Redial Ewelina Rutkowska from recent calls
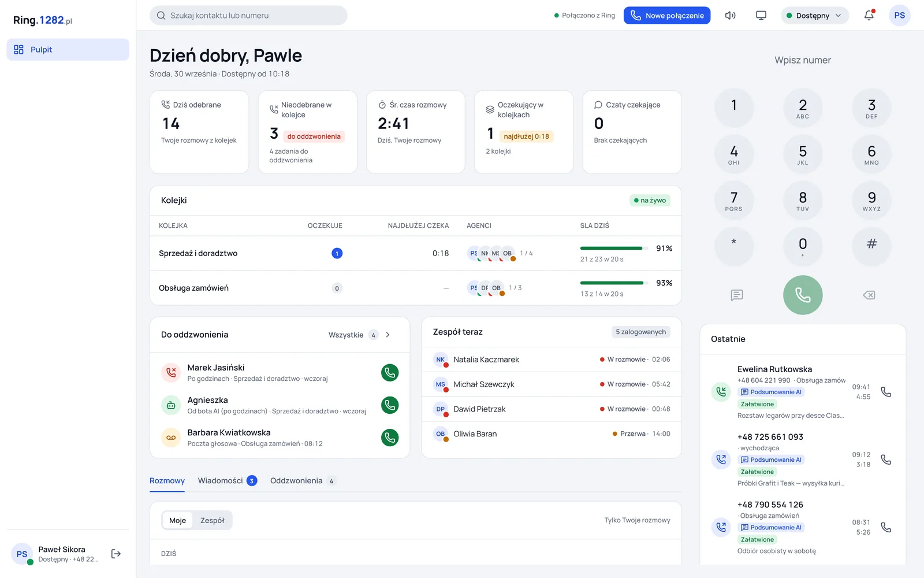 pos(886,392)
